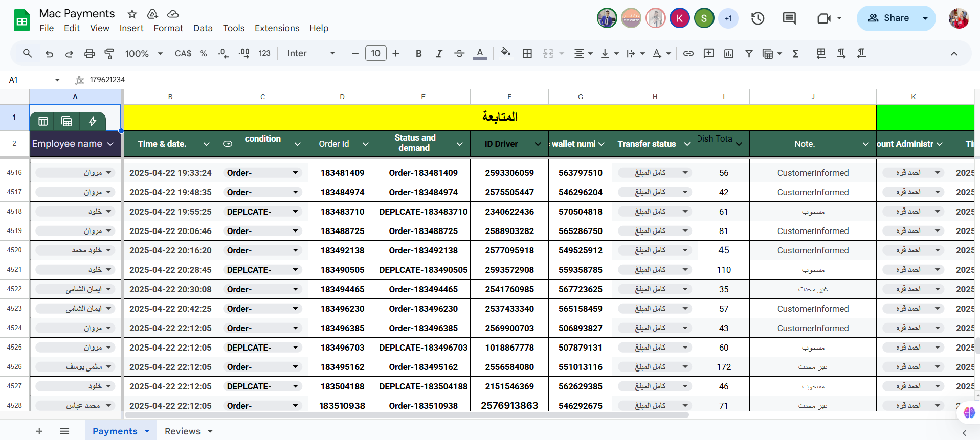980x440 pixels.
Task: Open the comments panel
Action: (789, 18)
